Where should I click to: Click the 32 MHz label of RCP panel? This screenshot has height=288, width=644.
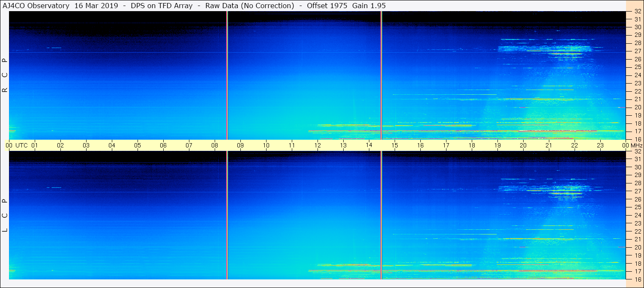click(638, 12)
